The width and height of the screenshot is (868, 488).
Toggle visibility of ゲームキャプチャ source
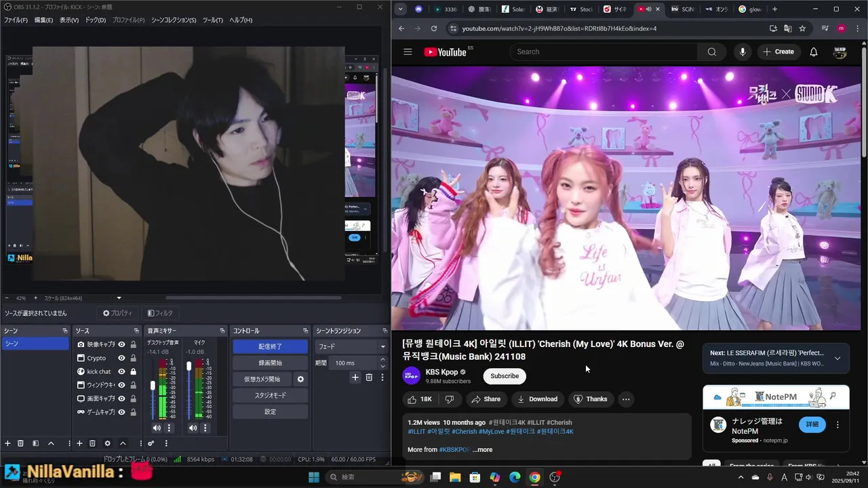[122, 412]
